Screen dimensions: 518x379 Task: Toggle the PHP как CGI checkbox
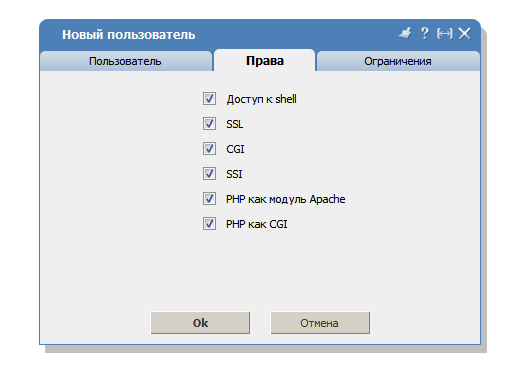[x=209, y=224]
